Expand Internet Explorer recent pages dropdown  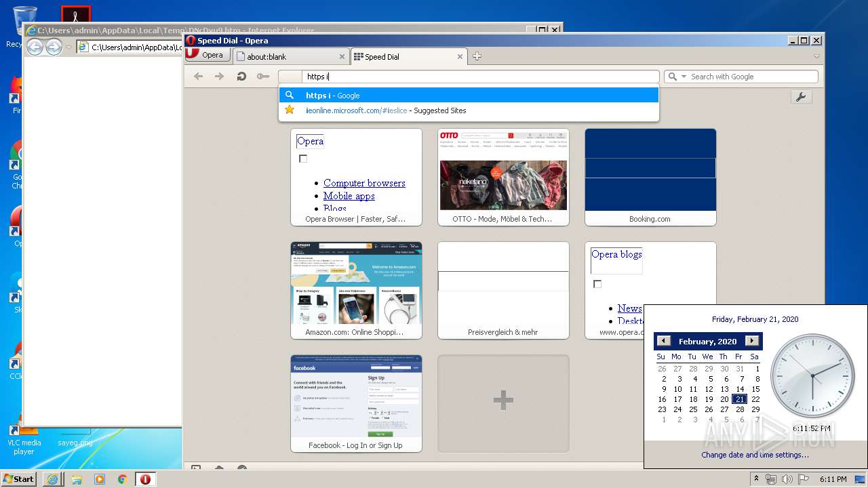click(x=68, y=47)
